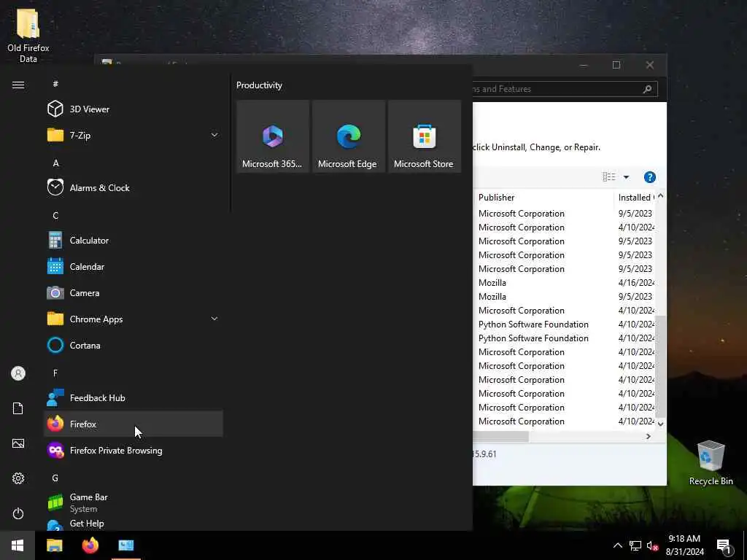Launch Cortana

(133, 345)
